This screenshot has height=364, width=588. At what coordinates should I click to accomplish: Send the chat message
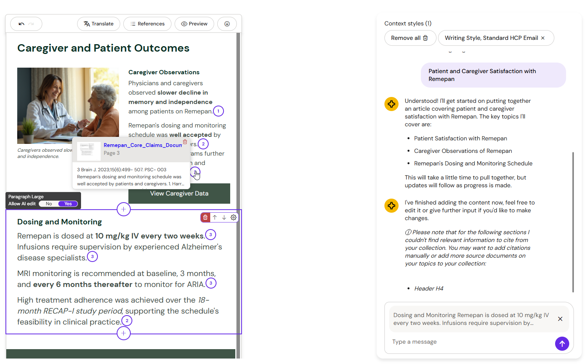(562, 344)
